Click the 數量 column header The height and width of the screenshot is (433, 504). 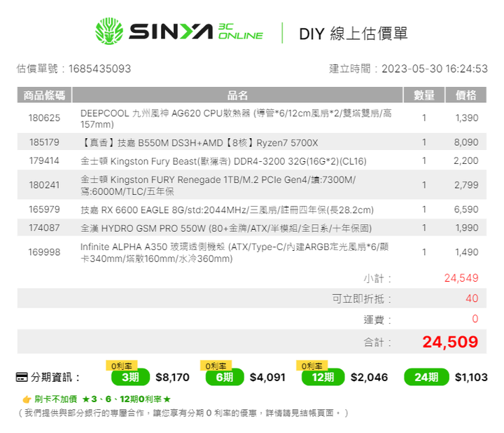424,95
